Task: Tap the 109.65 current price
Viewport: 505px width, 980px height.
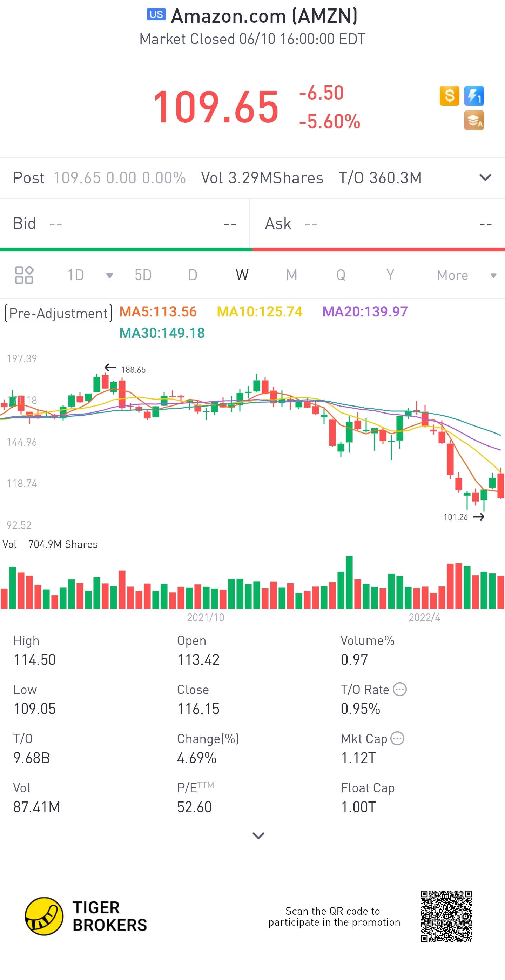Action: click(216, 107)
